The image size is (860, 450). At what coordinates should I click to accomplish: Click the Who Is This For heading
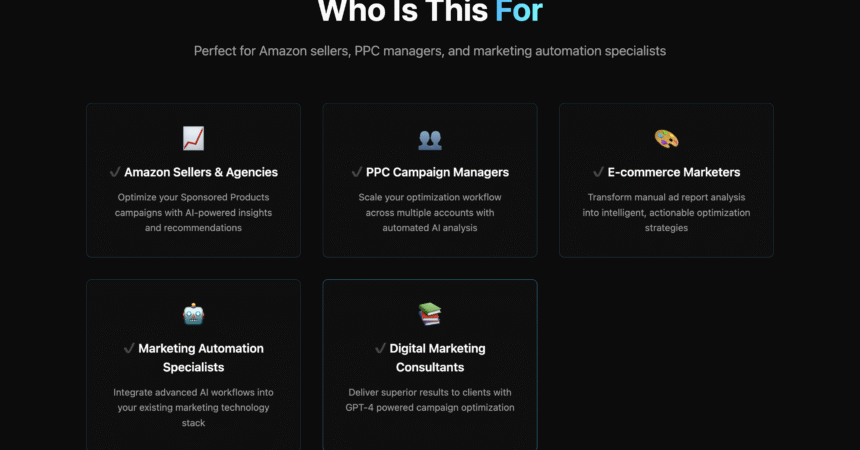pyautogui.click(x=430, y=11)
